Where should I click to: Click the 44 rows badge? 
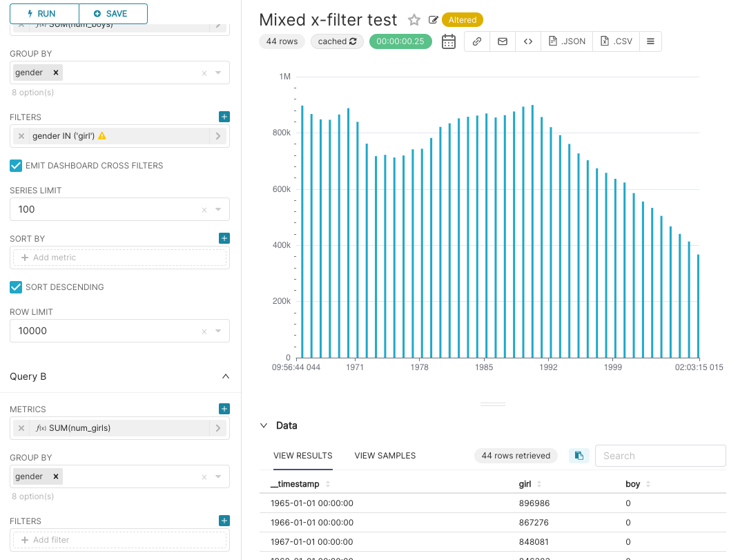pos(282,41)
